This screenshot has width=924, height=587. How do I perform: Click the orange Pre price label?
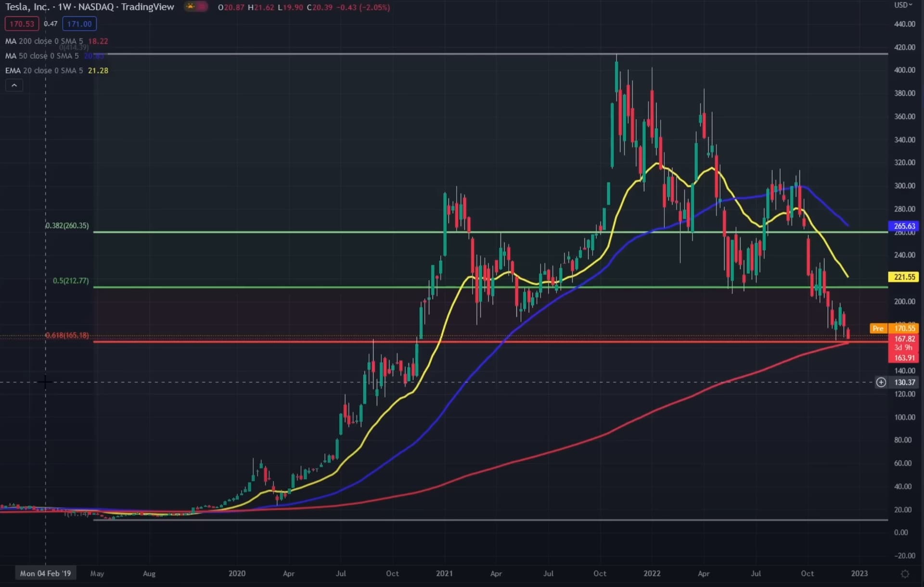[x=878, y=329]
